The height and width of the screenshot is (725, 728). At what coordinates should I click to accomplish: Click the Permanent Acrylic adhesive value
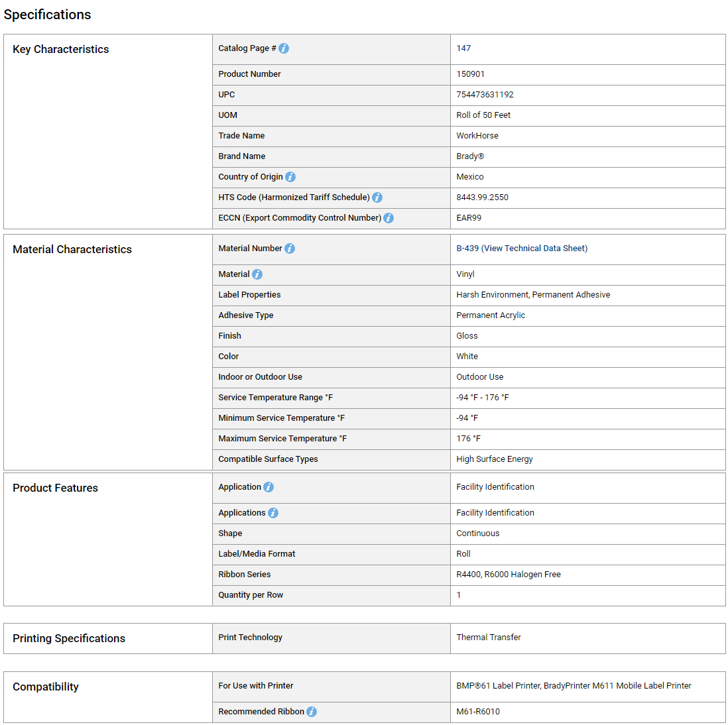491,315
